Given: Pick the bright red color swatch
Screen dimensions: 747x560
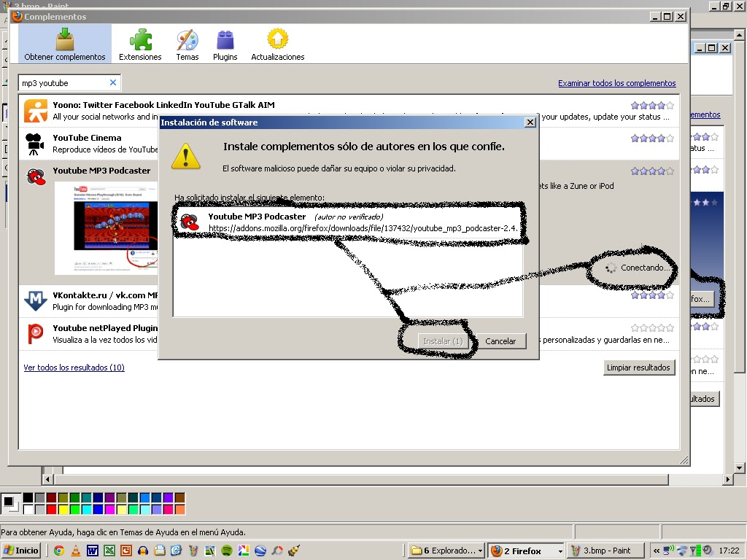Looking at the screenshot, I should [52, 509].
